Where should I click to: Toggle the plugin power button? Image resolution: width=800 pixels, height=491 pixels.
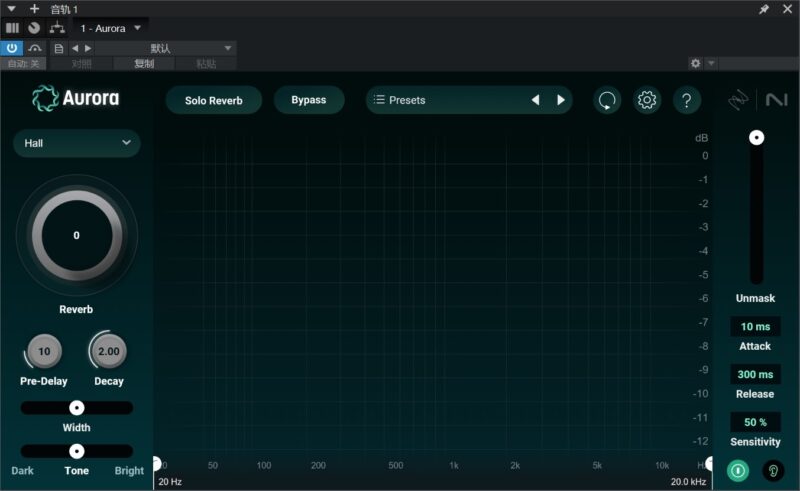12,48
